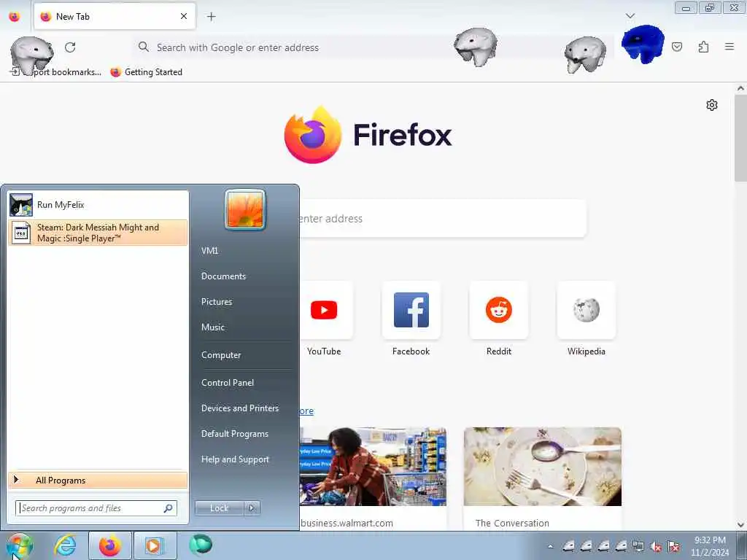Click the Firefox View icon in tab bar
This screenshot has height=560, width=747.
click(x=15, y=17)
